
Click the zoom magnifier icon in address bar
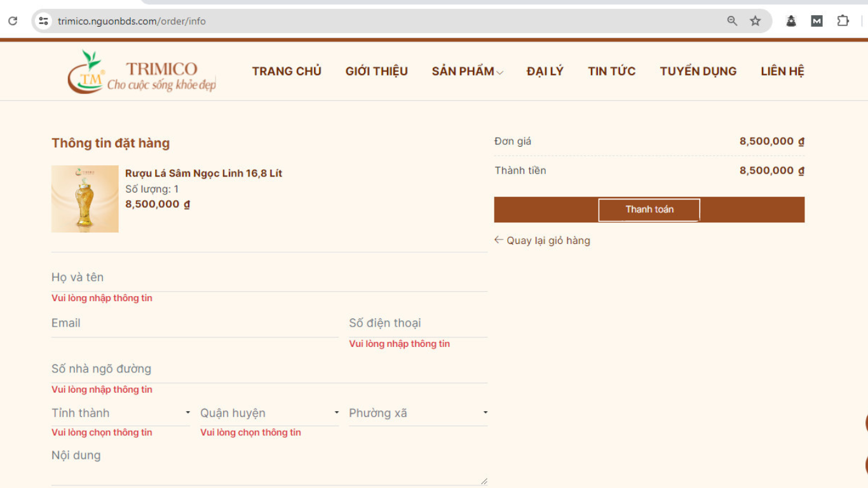[x=732, y=21]
